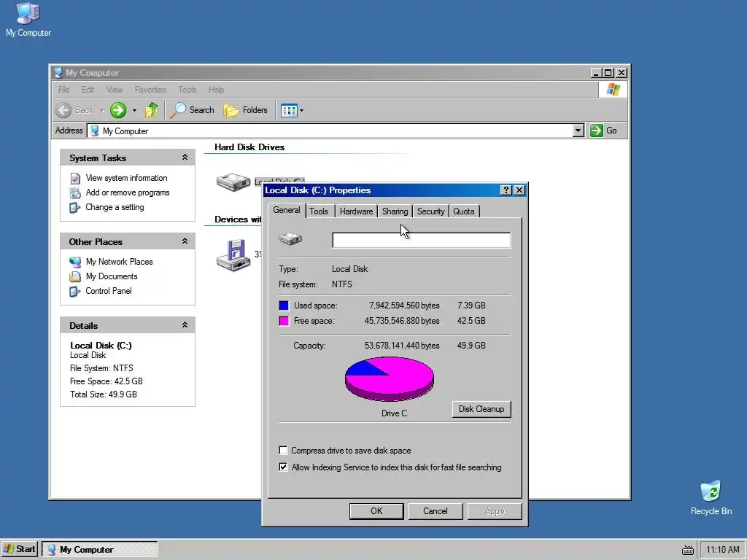Viewport: 747px width, 560px height.
Task: Click the My Documents folder icon
Action: 75,276
